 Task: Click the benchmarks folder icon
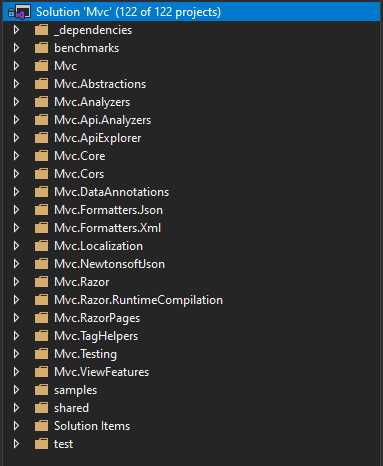click(x=41, y=48)
